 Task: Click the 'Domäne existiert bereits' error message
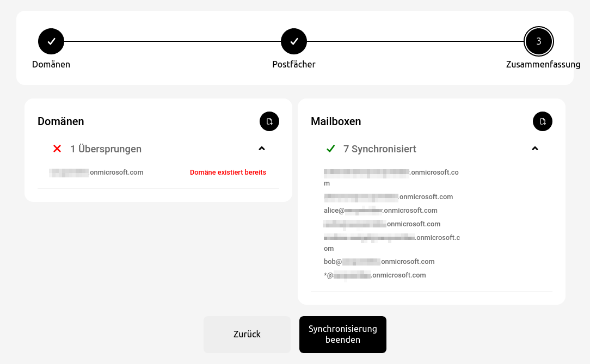coord(228,172)
